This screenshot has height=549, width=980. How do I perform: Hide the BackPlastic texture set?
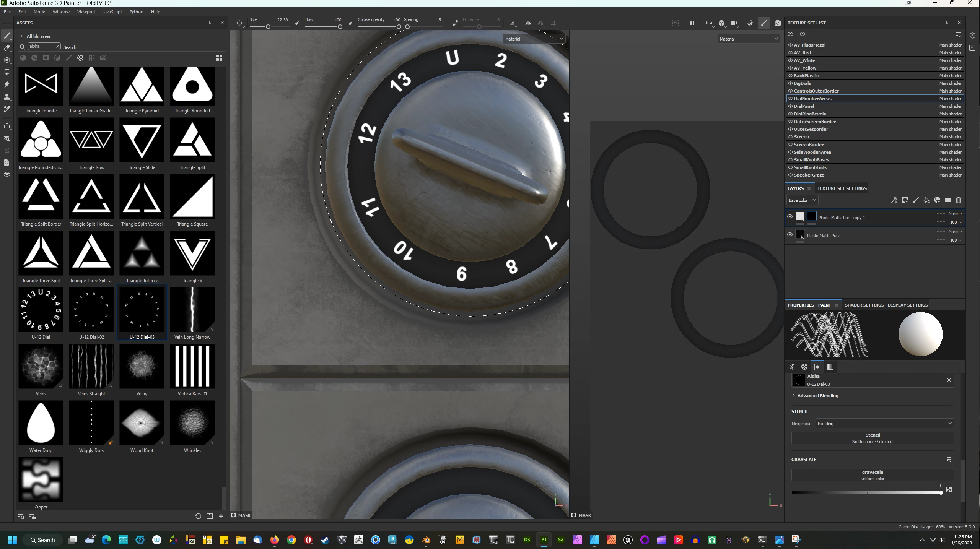790,76
